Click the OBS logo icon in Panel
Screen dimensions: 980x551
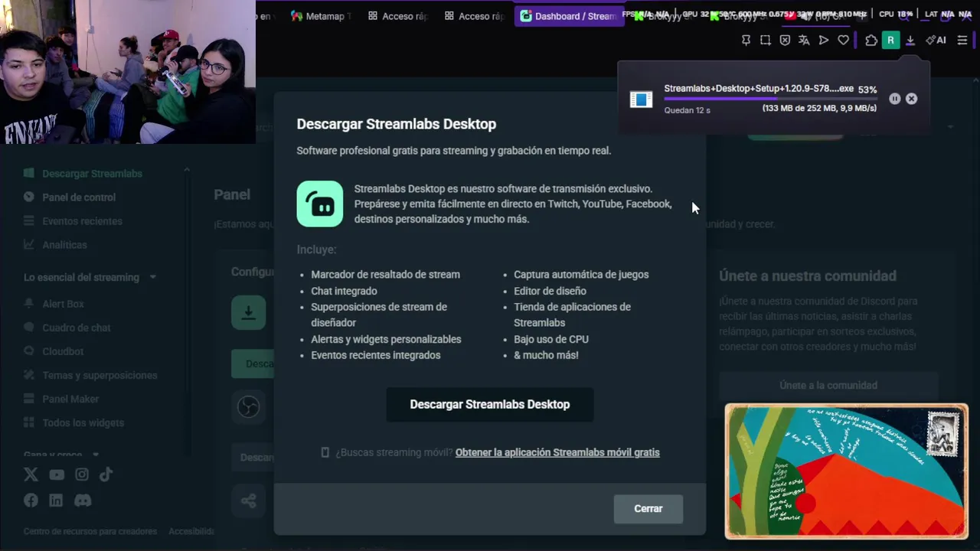248,406
